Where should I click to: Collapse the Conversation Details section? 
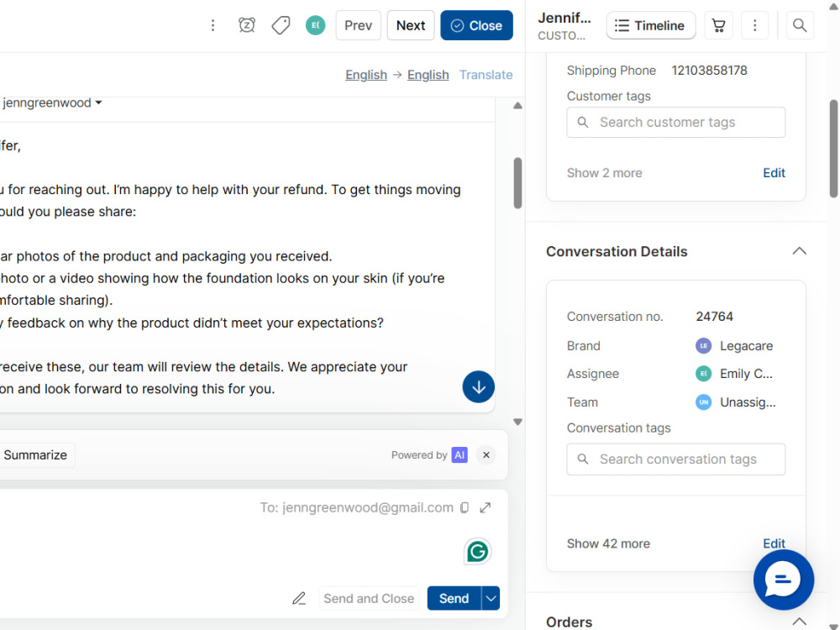click(800, 251)
